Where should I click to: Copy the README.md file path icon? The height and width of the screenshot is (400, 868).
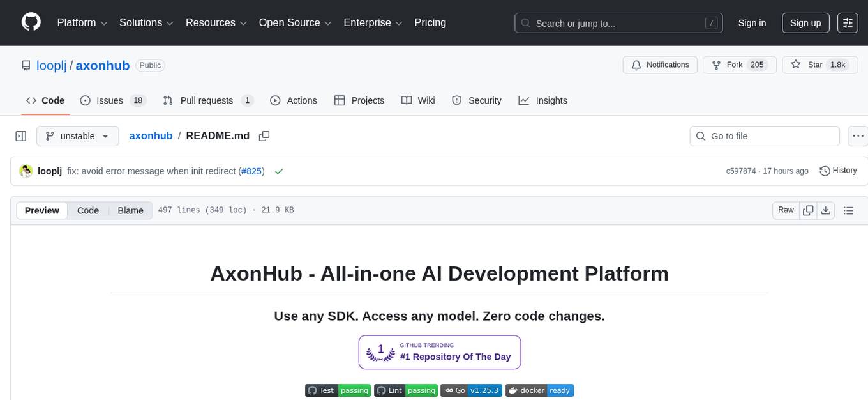click(x=264, y=135)
